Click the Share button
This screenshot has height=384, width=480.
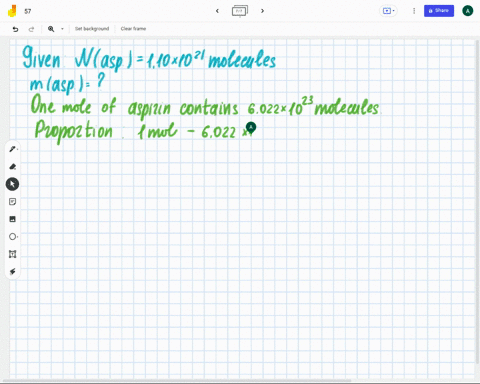pyautogui.click(x=439, y=11)
